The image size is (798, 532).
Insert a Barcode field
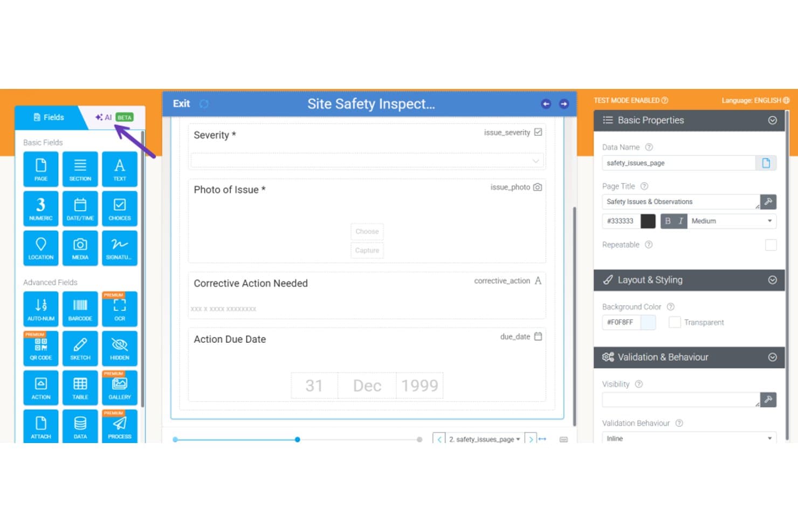click(80, 309)
